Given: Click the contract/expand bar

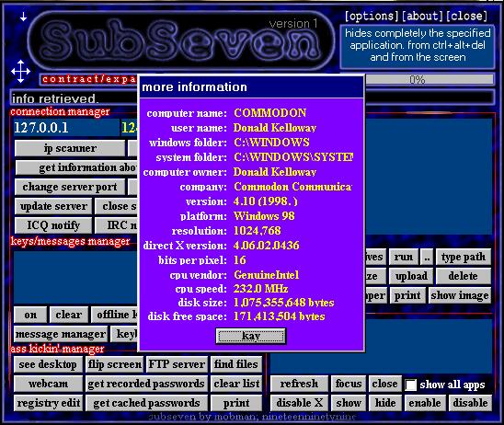Looking at the screenshot, I should [89, 79].
